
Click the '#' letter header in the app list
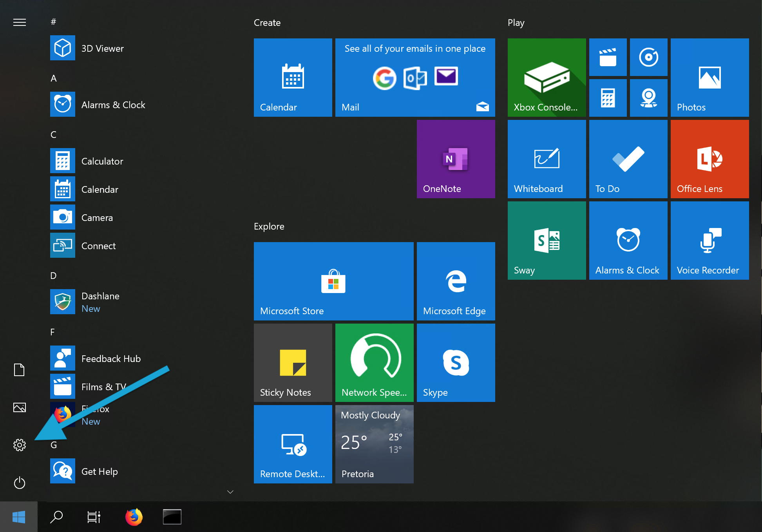tap(54, 22)
